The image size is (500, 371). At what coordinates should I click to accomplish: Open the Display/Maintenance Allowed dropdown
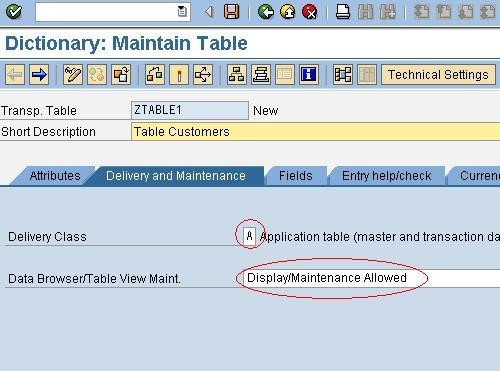click(x=372, y=278)
